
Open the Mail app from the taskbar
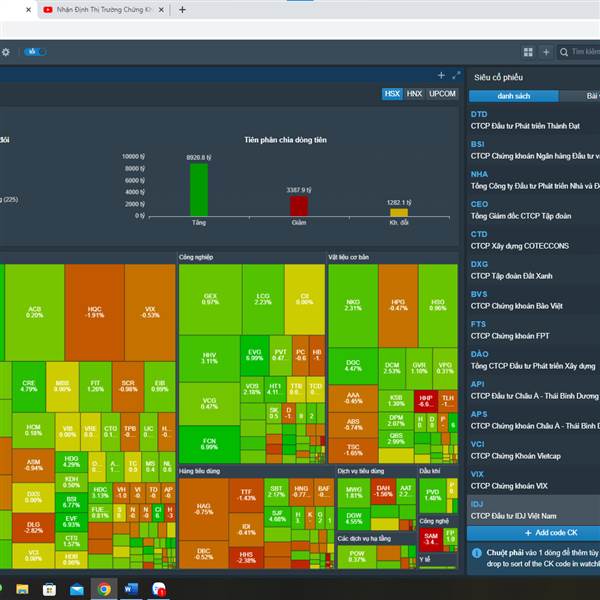pyautogui.click(x=77, y=589)
